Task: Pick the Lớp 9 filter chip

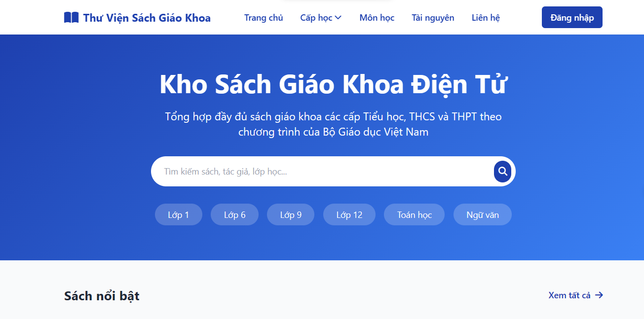Action: 291,214
